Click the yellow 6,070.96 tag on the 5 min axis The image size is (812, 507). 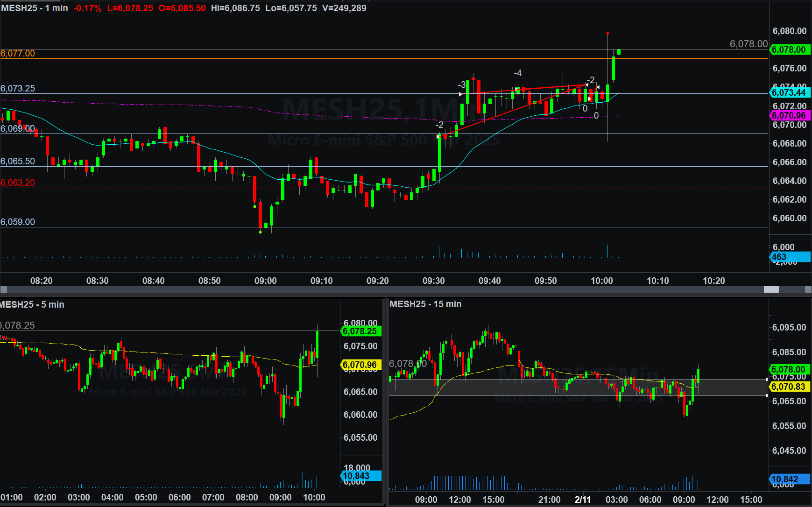(361, 365)
